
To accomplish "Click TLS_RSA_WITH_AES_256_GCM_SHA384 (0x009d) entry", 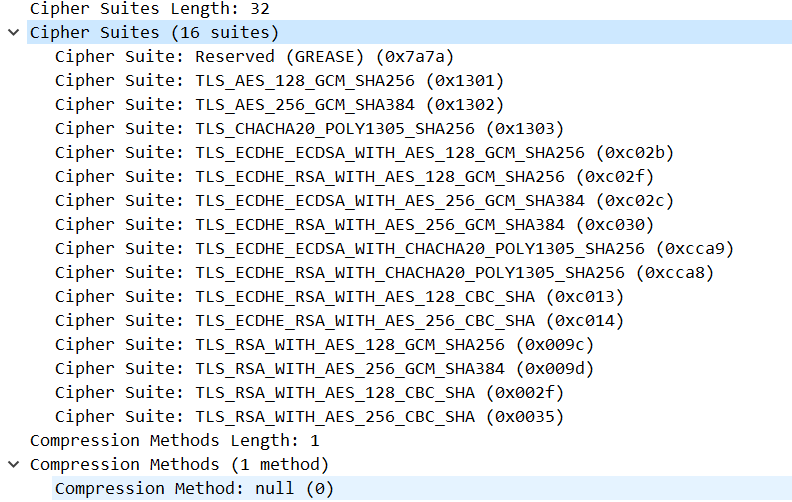I will pos(324,368).
